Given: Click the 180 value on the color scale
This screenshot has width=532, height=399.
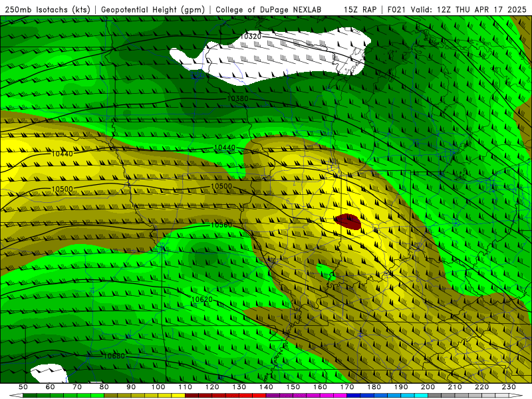Looking at the screenshot, I should pyautogui.click(x=374, y=387).
